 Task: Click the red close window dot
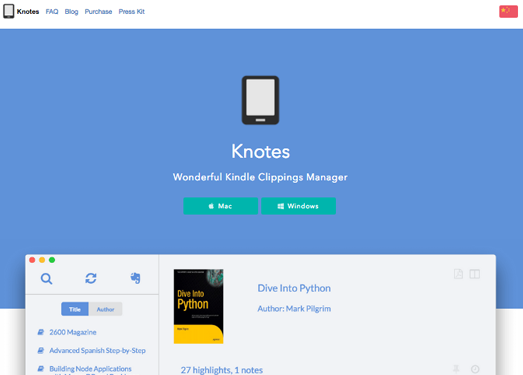pyautogui.click(x=32, y=260)
